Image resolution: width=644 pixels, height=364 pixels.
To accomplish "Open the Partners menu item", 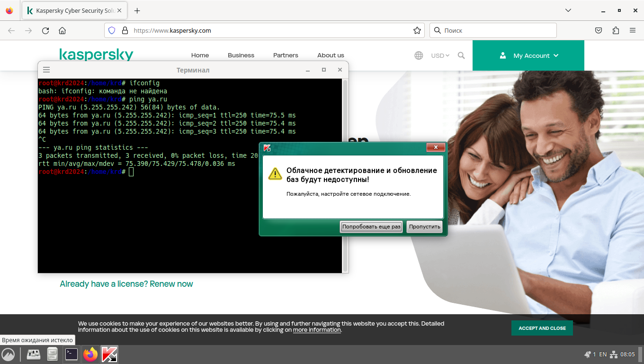I will click(286, 55).
